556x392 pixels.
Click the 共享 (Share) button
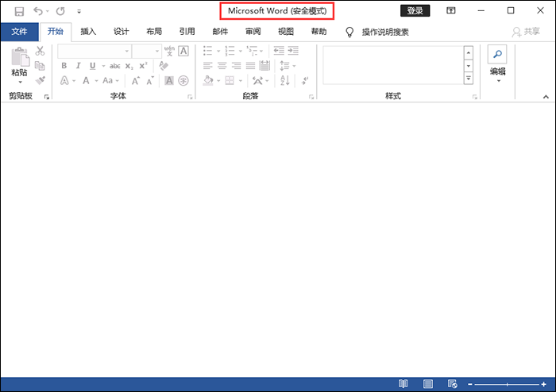526,32
